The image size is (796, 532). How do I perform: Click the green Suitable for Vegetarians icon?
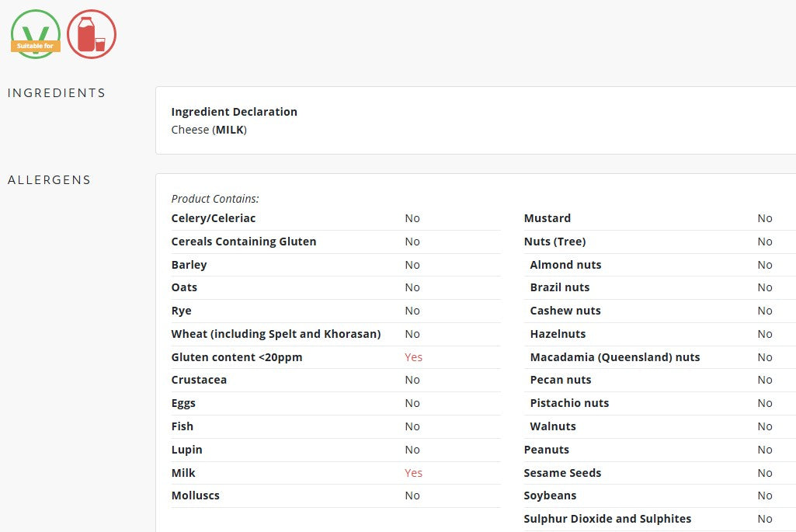[x=36, y=34]
